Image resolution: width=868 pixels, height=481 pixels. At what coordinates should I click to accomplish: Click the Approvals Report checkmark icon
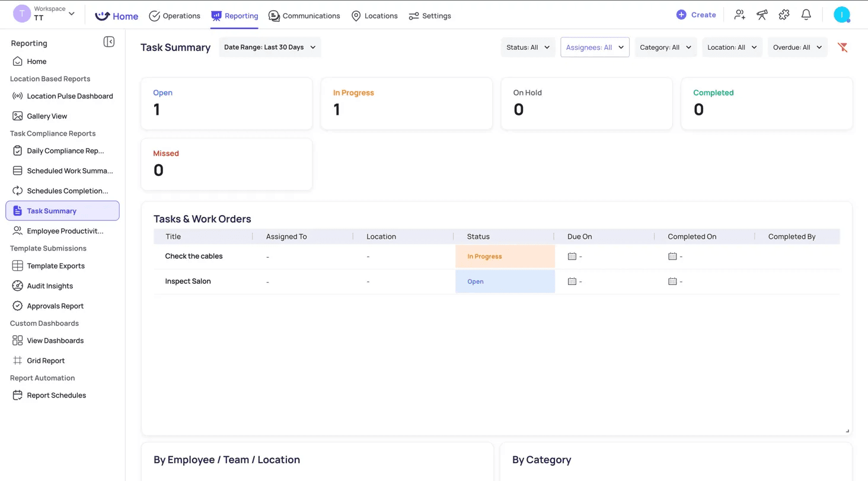tap(18, 306)
